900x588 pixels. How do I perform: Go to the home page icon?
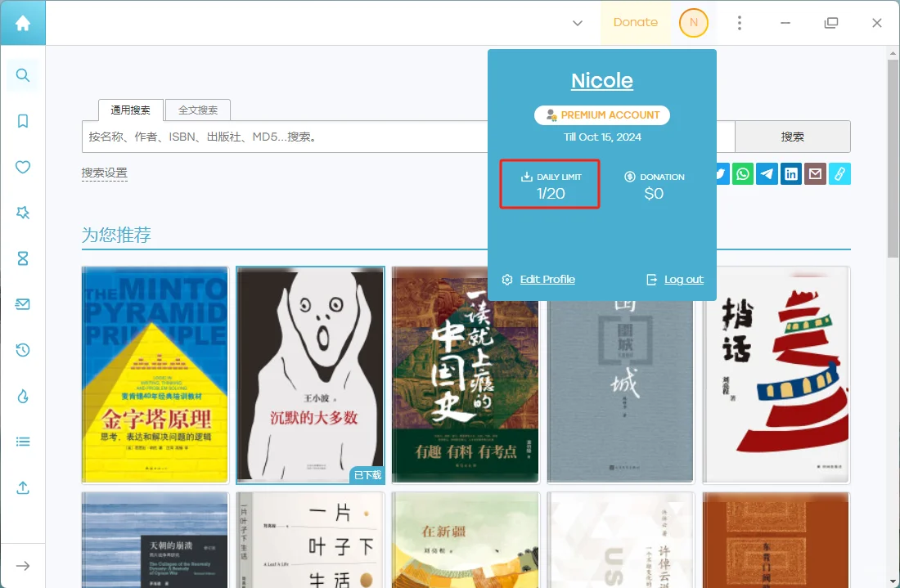pos(22,23)
